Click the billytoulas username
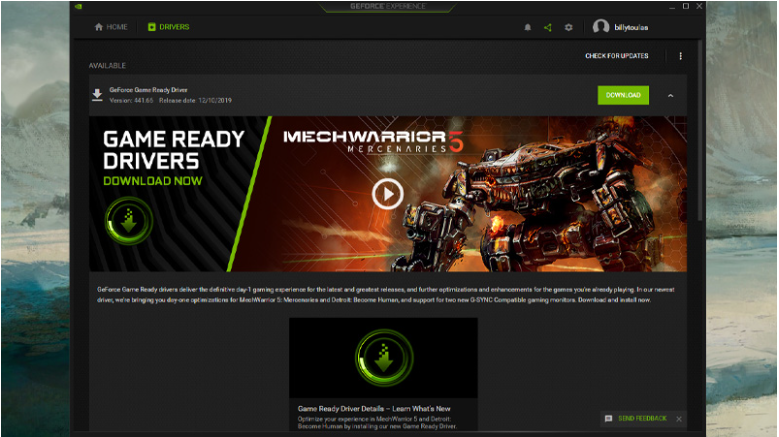The image size is (779, 437). point(632,27)
